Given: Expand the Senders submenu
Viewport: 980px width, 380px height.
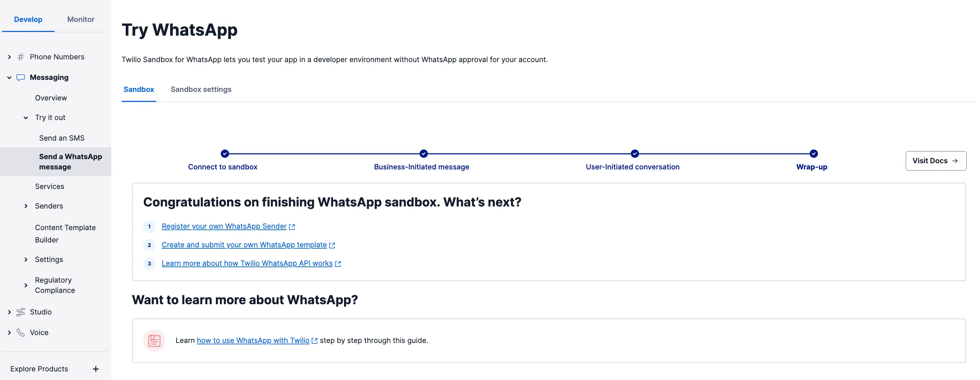Looking at the screenshot, I should [x=26, y=206].
